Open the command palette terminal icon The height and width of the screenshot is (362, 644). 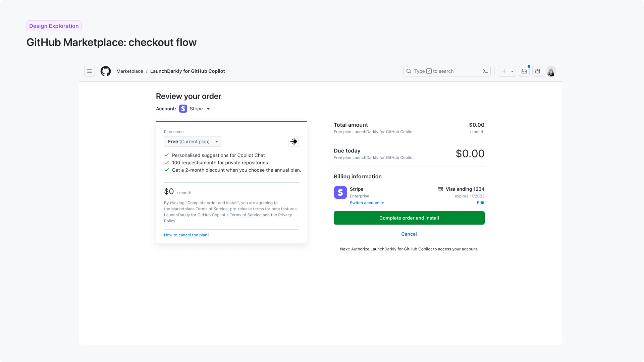[485, 71]
